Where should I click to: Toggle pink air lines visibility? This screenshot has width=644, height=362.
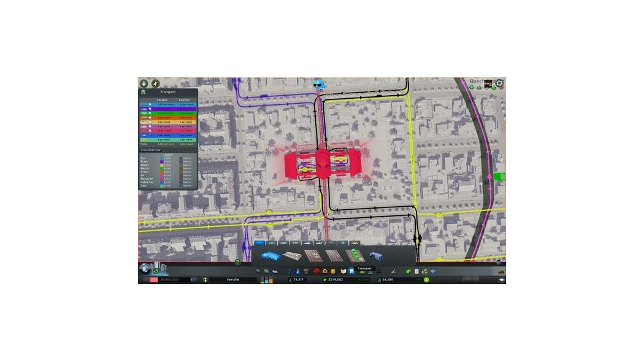point(150,126)
